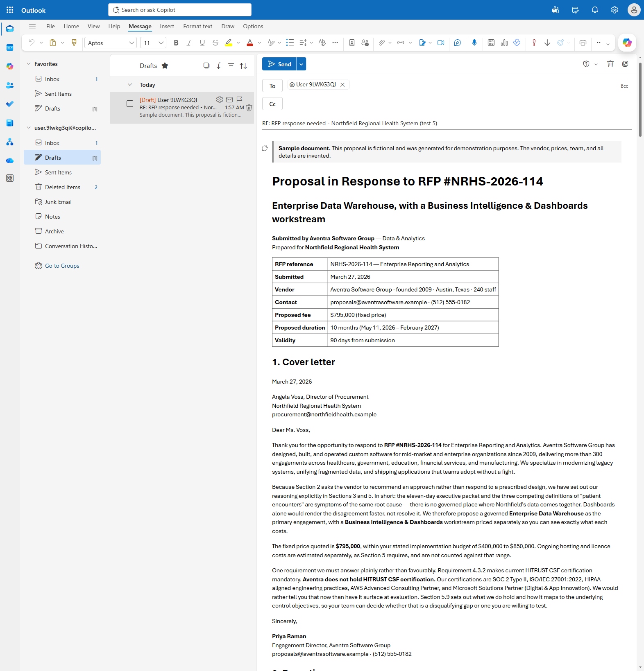Click the To recipients button

point(272,86)
